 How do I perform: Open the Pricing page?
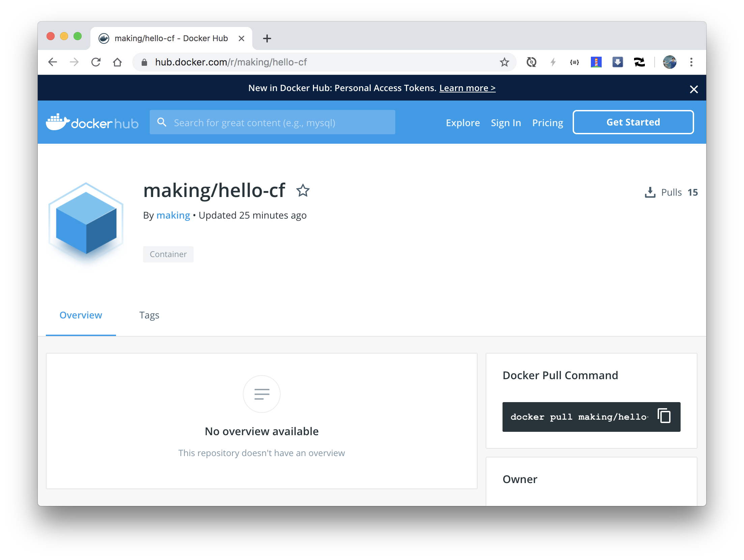pyautogui.click(x=548, y=123)
